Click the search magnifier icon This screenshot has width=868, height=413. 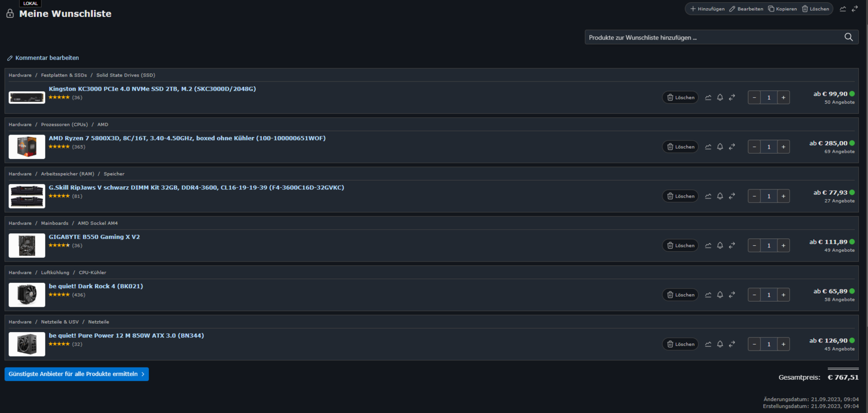848,37
